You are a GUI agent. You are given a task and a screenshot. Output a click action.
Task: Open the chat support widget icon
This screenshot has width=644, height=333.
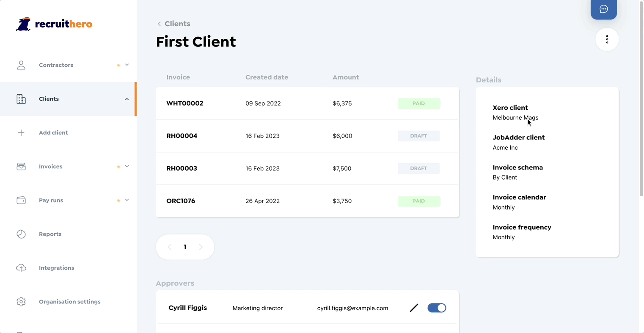[603, 9]
